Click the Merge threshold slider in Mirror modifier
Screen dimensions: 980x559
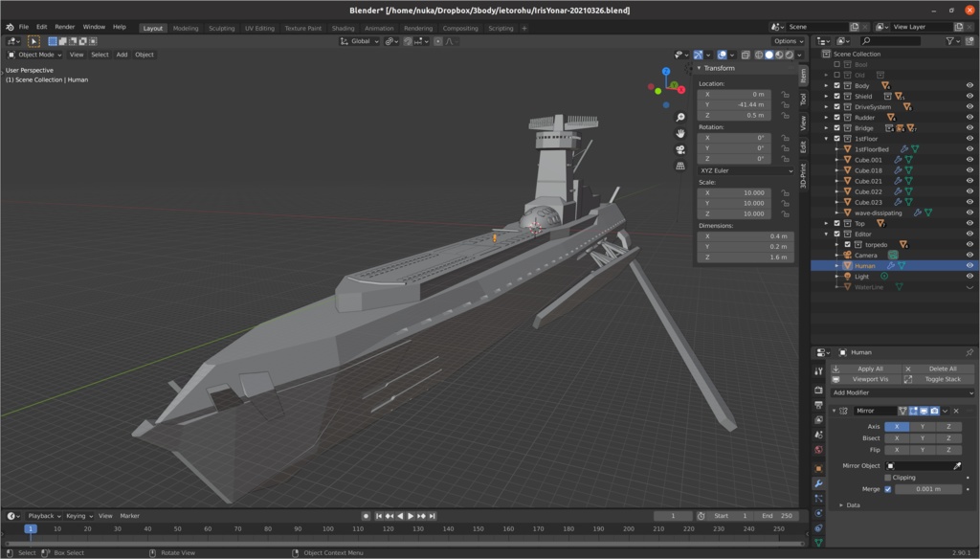(x=928, y=489)
